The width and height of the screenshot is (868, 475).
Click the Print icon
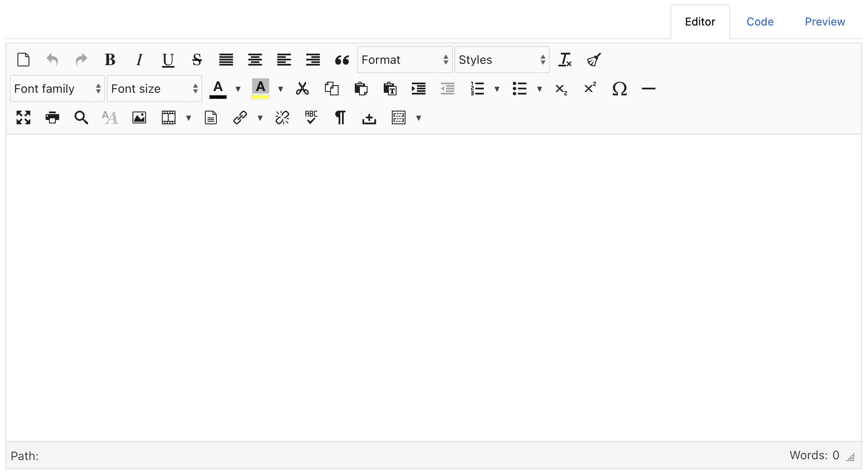click(52, 117)
